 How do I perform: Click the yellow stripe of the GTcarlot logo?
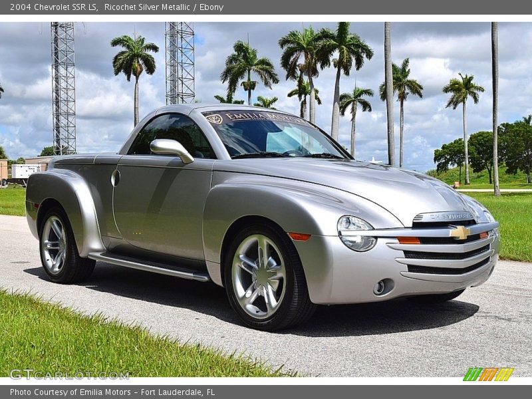tap(503, 374)
